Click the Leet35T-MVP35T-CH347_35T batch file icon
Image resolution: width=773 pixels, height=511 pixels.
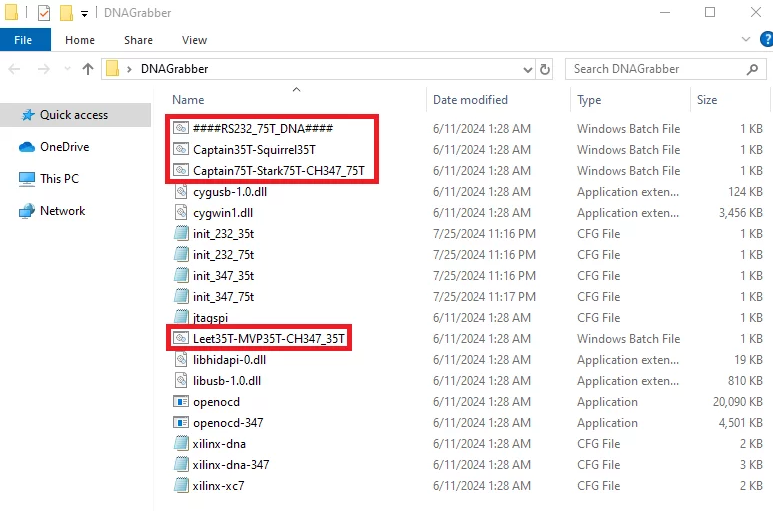181,339
